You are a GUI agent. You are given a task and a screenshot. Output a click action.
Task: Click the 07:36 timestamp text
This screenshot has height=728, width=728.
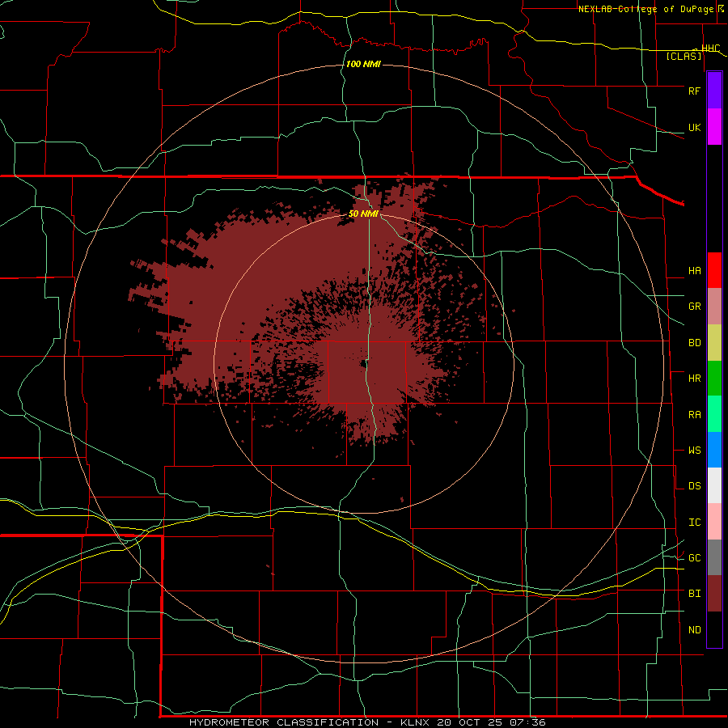[527, 722]
